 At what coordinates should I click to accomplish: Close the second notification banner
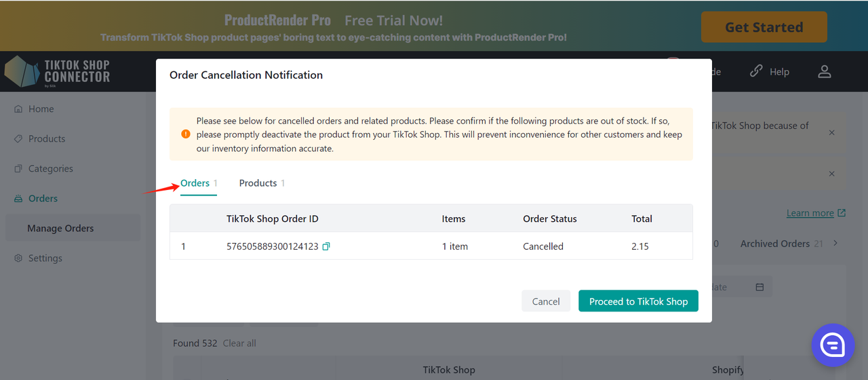pyautogui.click(x=832, y=174)
